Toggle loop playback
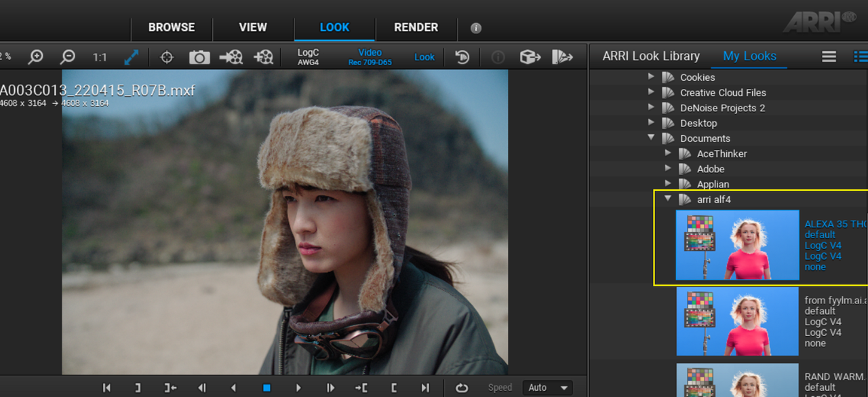The width and height of the screenshot is (868, 397). coord(462,387)
